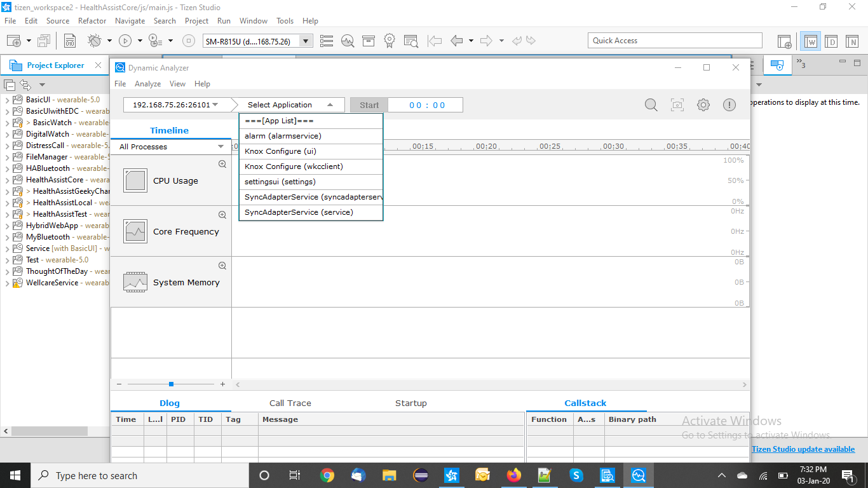Viewport: 868px width, 488px height.
Task: Click the search magnifier icon in Dynamic Analyzer
Action: [x=651, y=105]
